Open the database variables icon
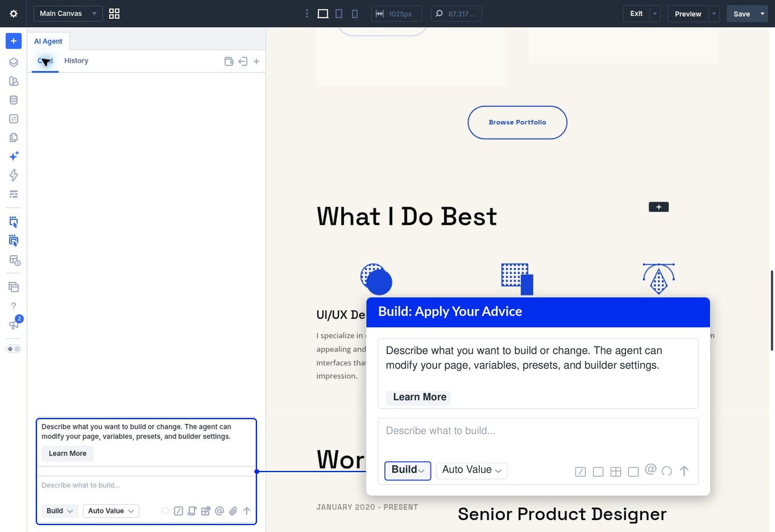The width and height of the screenshot is (775, 532). (x=13, y=100)
